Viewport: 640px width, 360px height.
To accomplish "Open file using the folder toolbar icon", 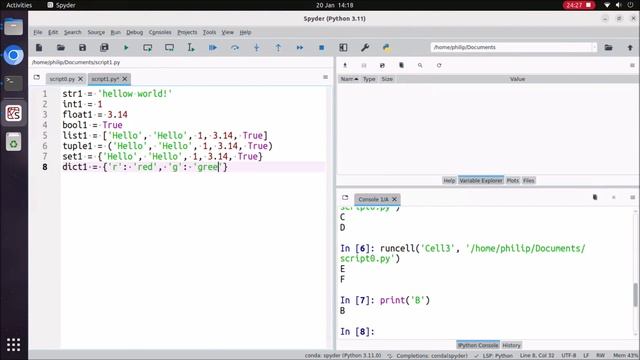I will pos(61,48).
